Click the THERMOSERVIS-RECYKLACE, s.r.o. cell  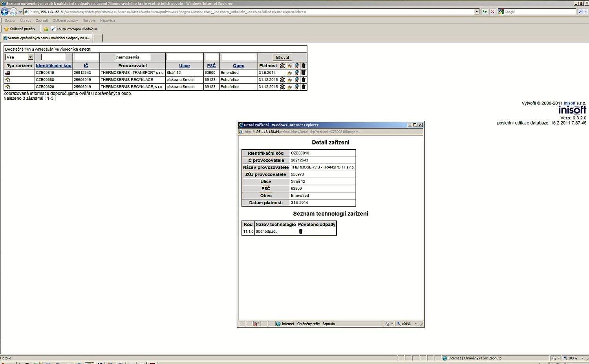132,87
